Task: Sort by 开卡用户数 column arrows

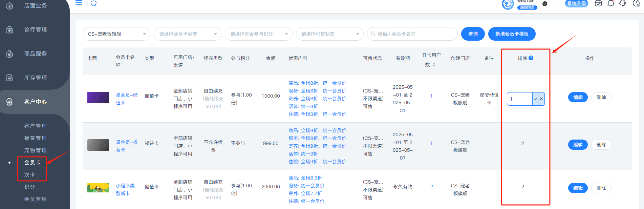Action: coord(434,65)
